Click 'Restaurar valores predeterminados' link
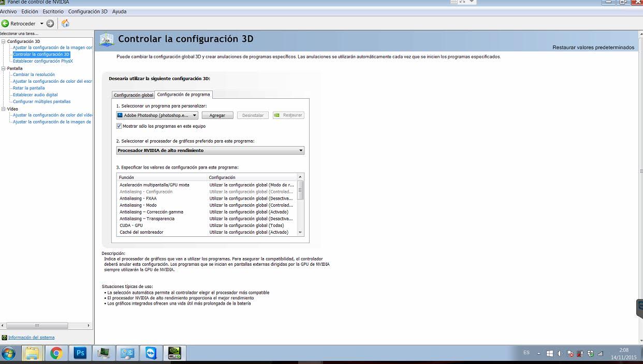The height and width of the screenshot is (364, 643). pyautogui.click(x=593, y=48)
